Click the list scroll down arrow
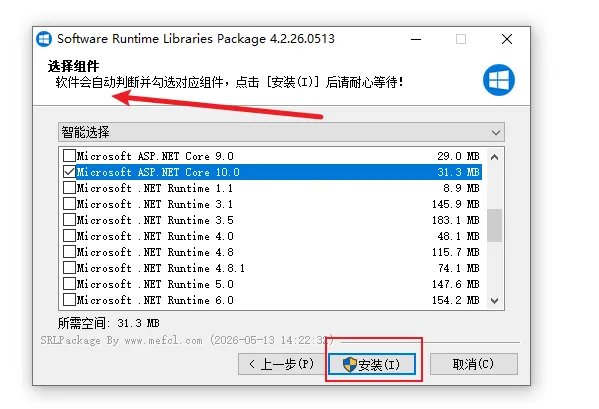This screenshot has height=409, width=599. [x=494, y=301]
